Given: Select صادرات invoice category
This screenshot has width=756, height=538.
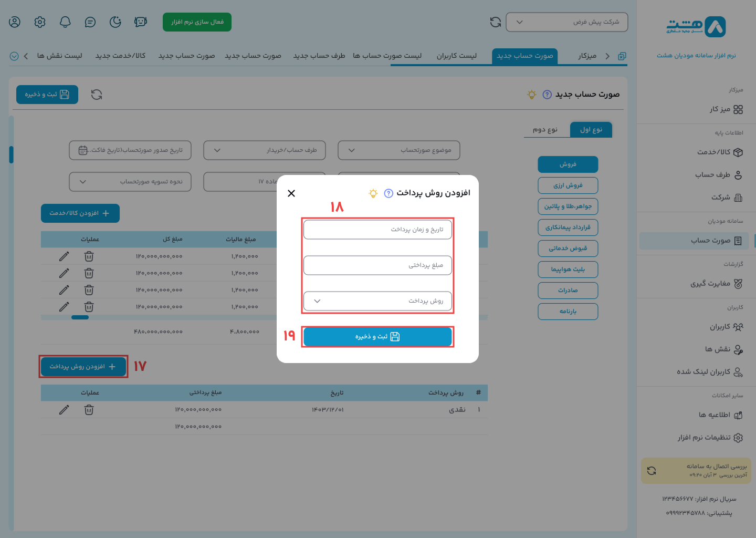Looking at the screenshot, I should 568,290.
